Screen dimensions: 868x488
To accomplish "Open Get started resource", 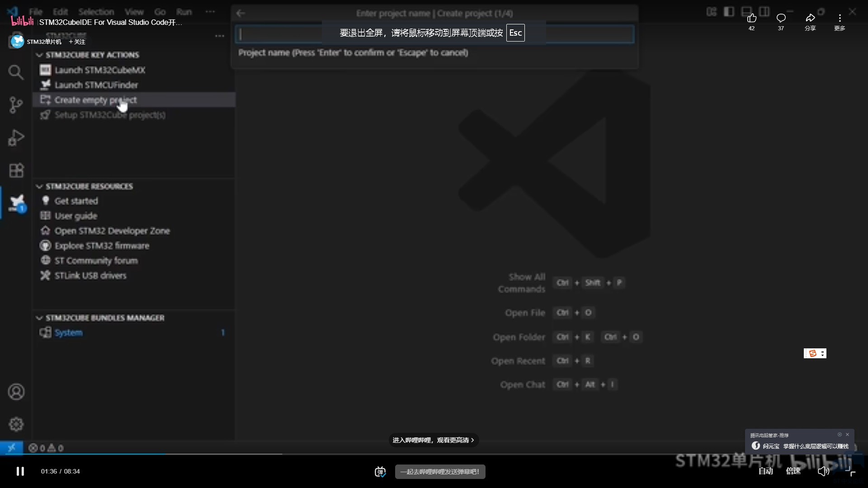I will click(x=134, y=201).
